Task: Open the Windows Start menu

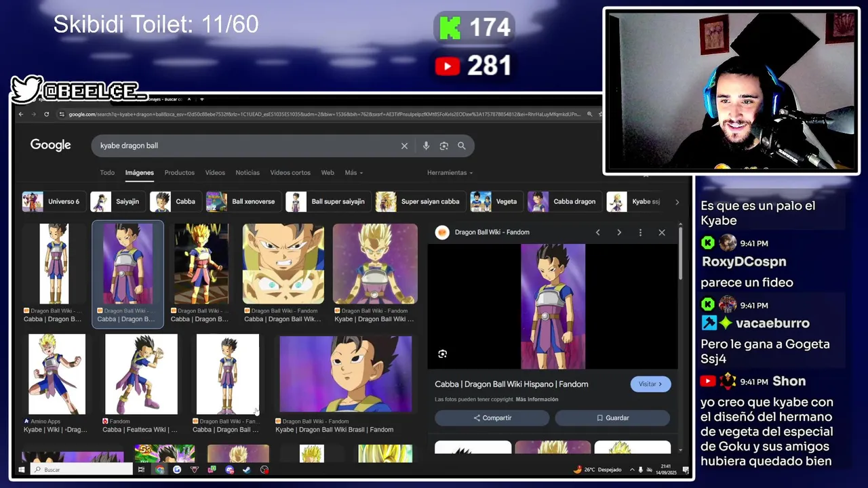Action: click(21, 469)
